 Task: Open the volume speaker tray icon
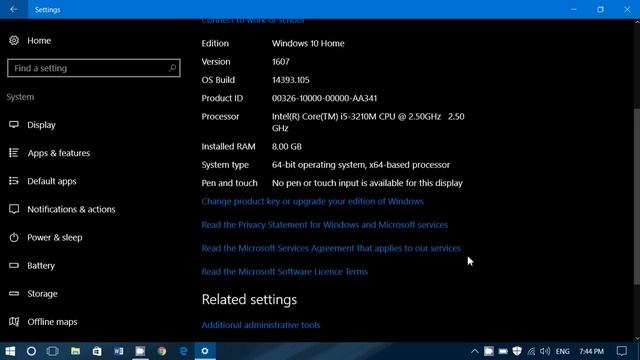[x=545, y=351]
